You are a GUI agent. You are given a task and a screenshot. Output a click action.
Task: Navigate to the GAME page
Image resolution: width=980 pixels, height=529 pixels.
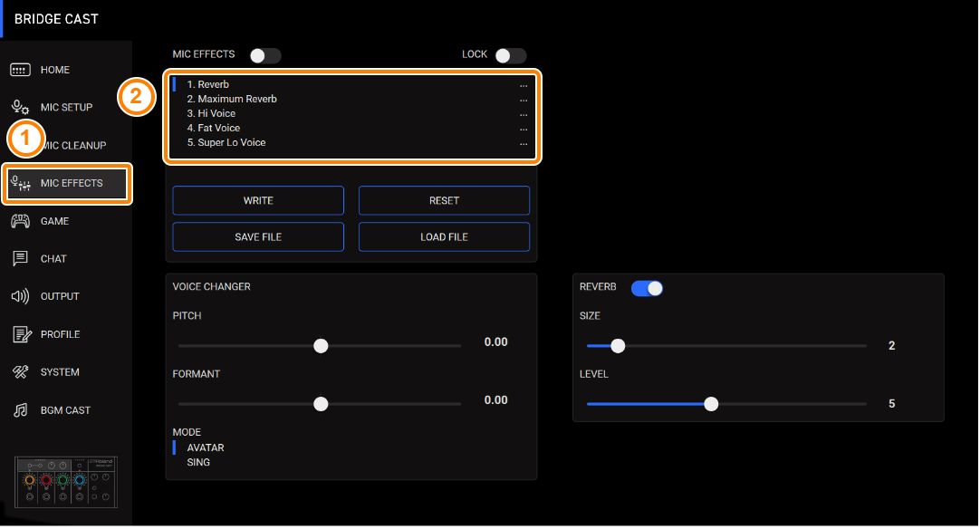pyautogui.click(x=54, y=221)
